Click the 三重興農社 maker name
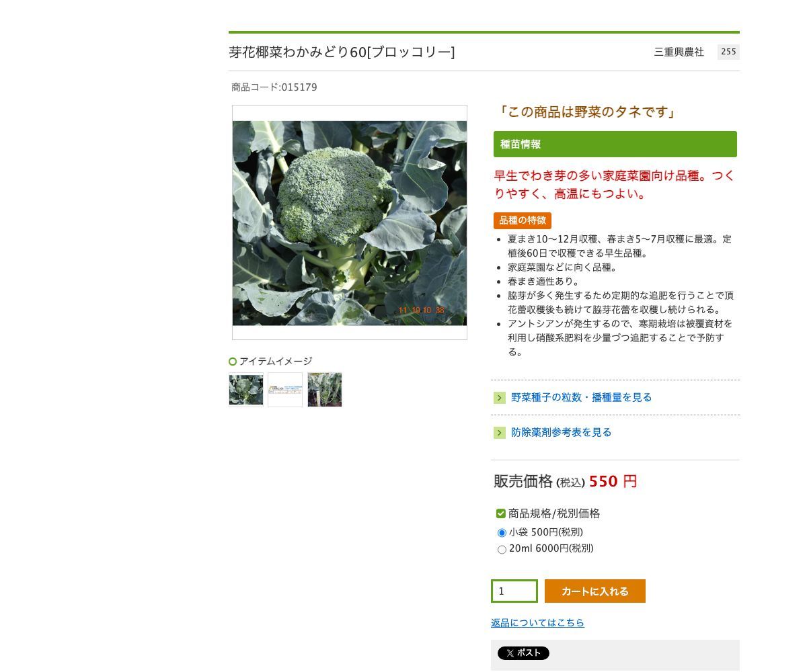Image resolution: width=807 pixels, height=672 pixels. pos(679,52)
